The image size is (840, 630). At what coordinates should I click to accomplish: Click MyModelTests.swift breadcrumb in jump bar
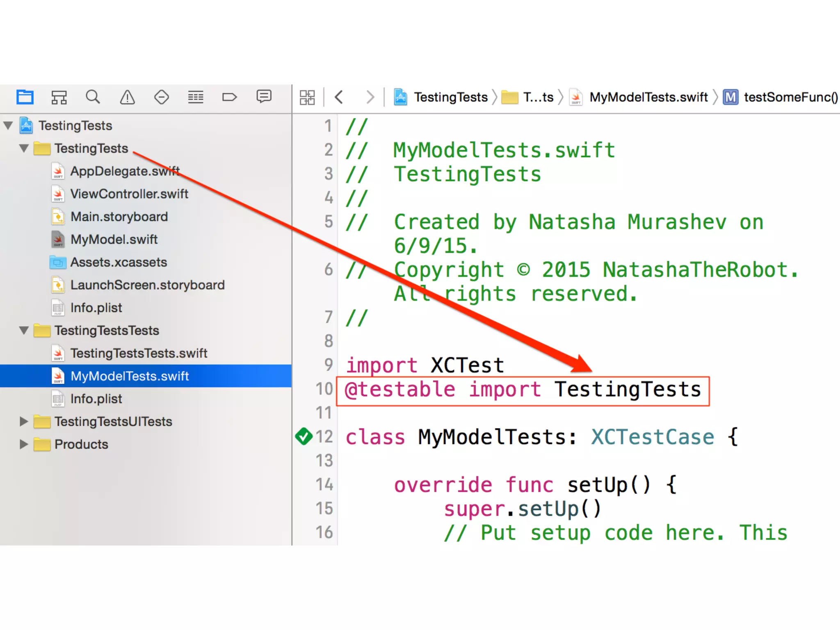[x=648, y=97]
